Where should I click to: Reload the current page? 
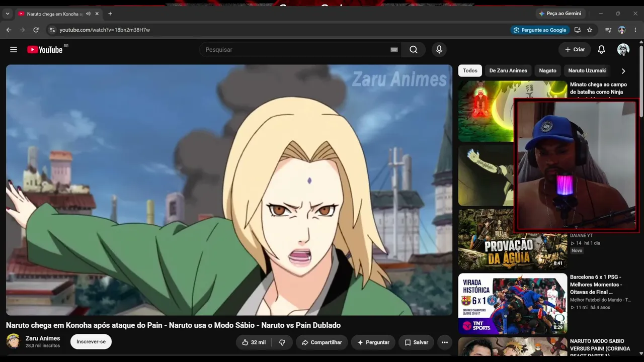(x=36, y=30)
